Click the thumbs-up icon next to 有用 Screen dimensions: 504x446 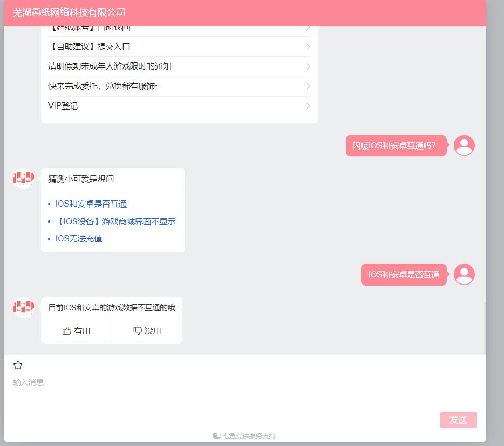pos(66,331)
